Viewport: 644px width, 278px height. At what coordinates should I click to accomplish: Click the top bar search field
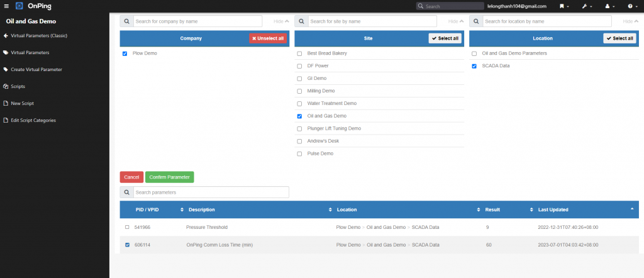pyautogui.click(x=450, y=6)
